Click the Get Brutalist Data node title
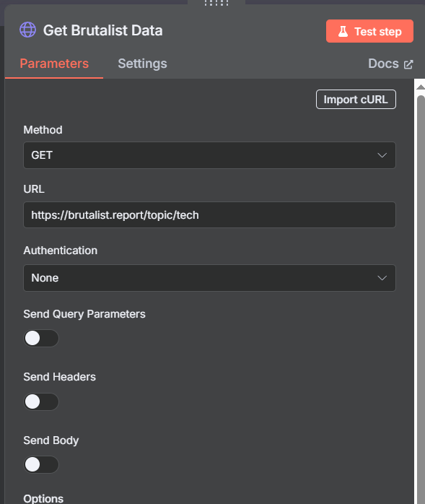 click(102, 30)
